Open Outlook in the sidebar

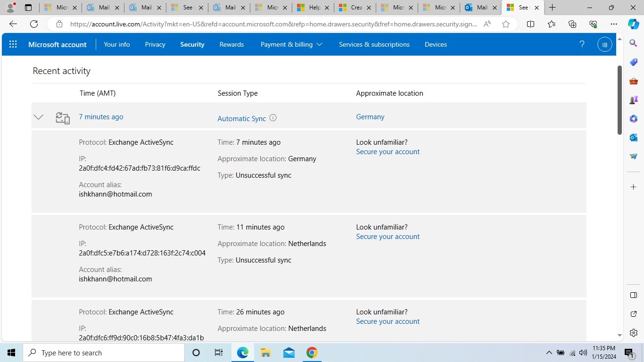tap(634, 138)
